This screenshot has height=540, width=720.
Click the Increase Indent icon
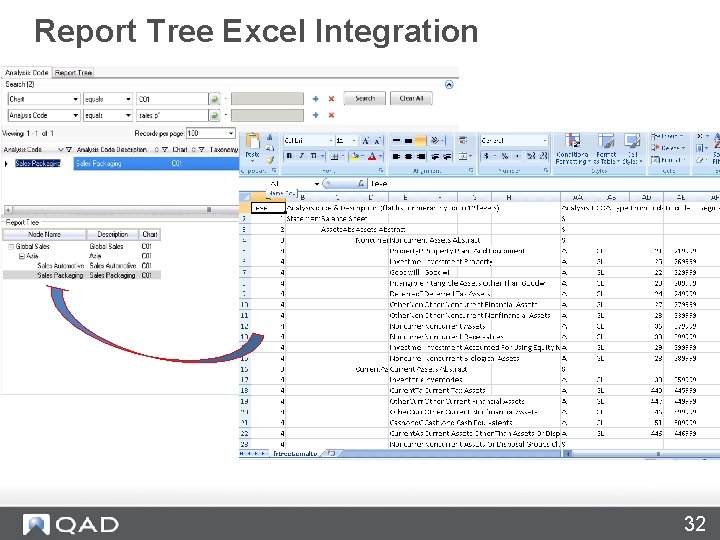point(447,157)
